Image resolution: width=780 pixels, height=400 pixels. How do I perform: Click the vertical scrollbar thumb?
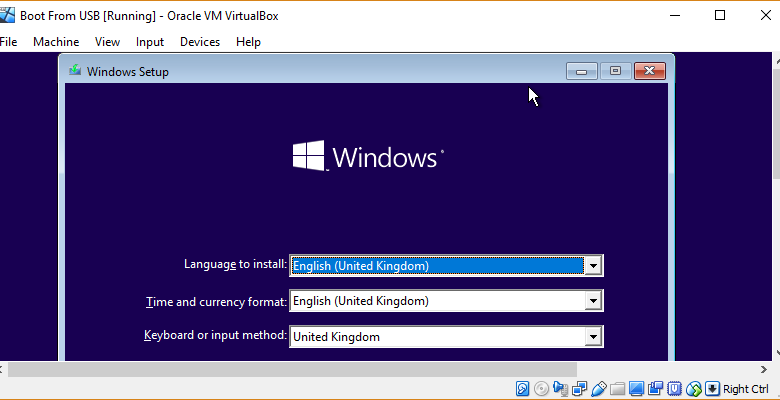click(777, 124)
